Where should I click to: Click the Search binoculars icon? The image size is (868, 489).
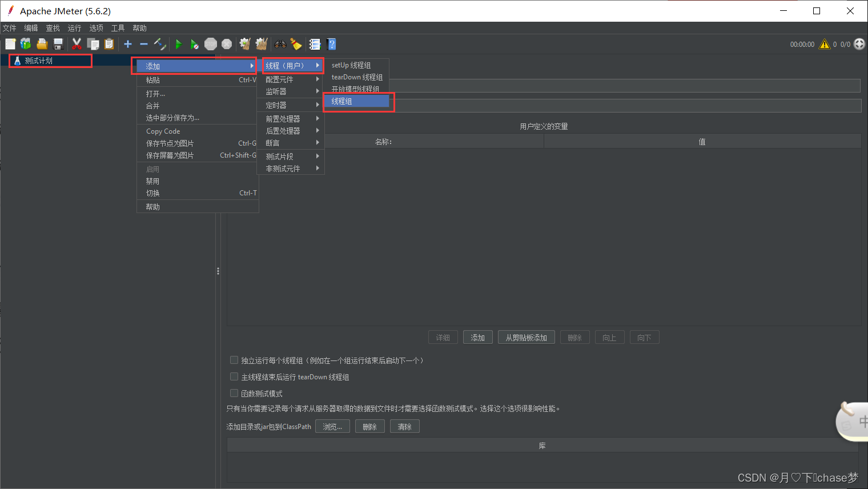click(x=280, y=44)
